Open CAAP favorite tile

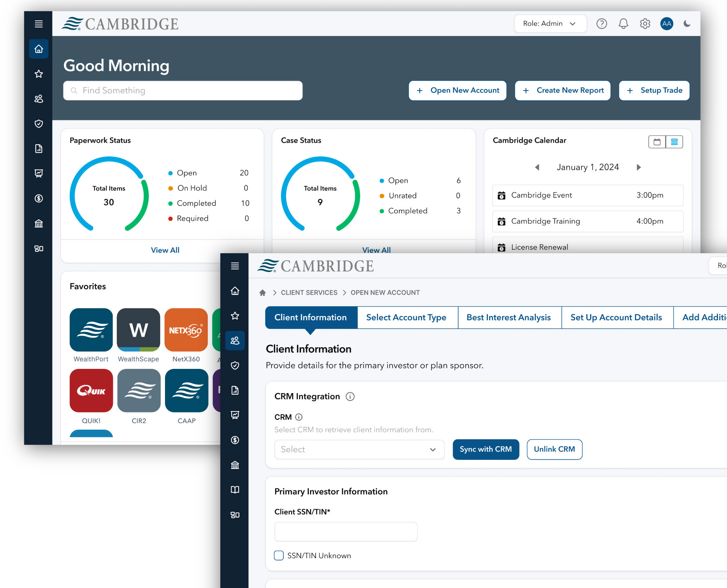click(187, 391)
